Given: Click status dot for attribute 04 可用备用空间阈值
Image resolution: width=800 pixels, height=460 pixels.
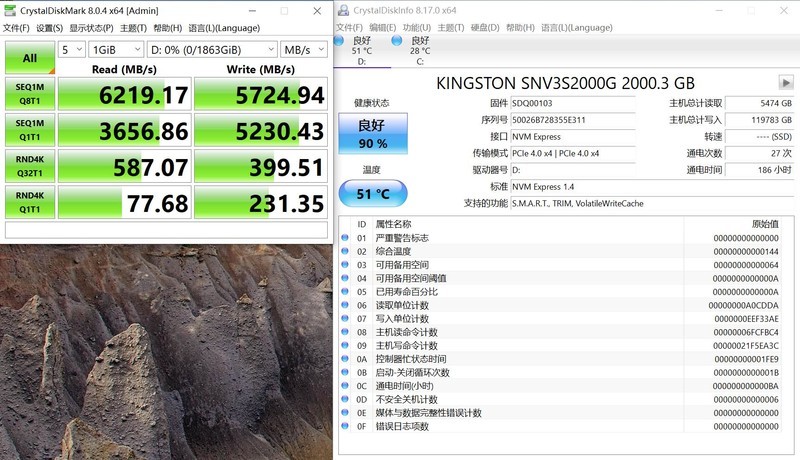Looking at the screenshot, I should tap(345, 278).
